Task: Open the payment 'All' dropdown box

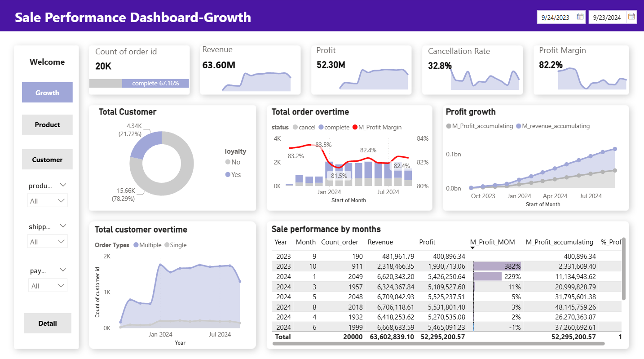Action: click(x=47, y=286)
